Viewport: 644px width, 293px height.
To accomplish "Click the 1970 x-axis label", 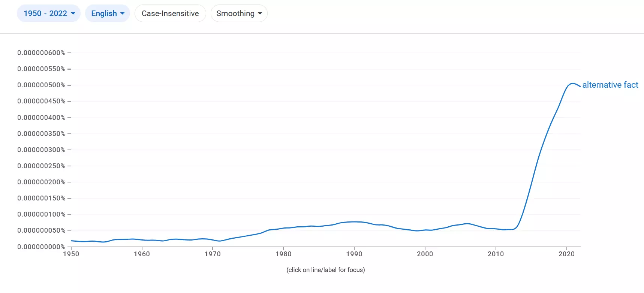I will (213, 254).
